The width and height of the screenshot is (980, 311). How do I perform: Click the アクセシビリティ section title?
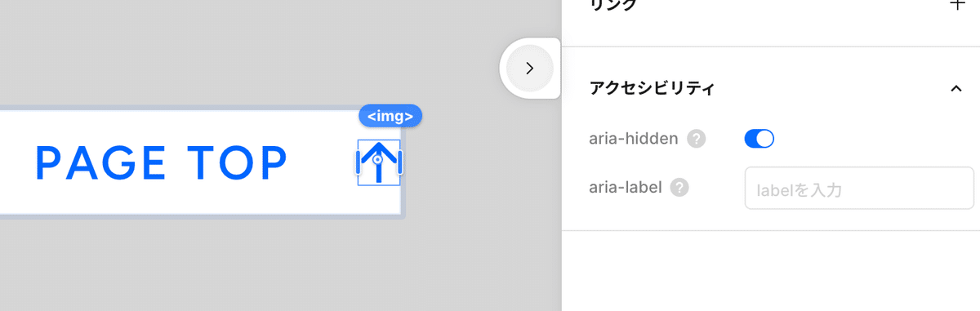click(652, 88)
